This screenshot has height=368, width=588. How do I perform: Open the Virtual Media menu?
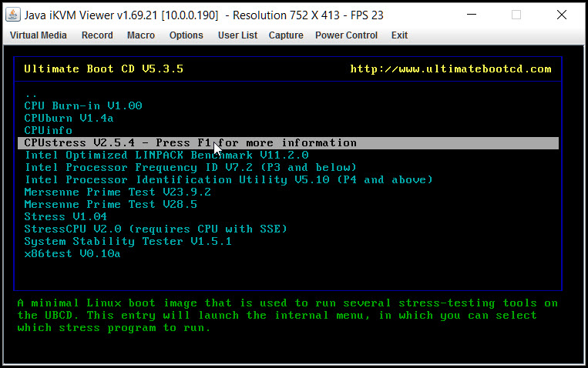click(x=39, y=35)
